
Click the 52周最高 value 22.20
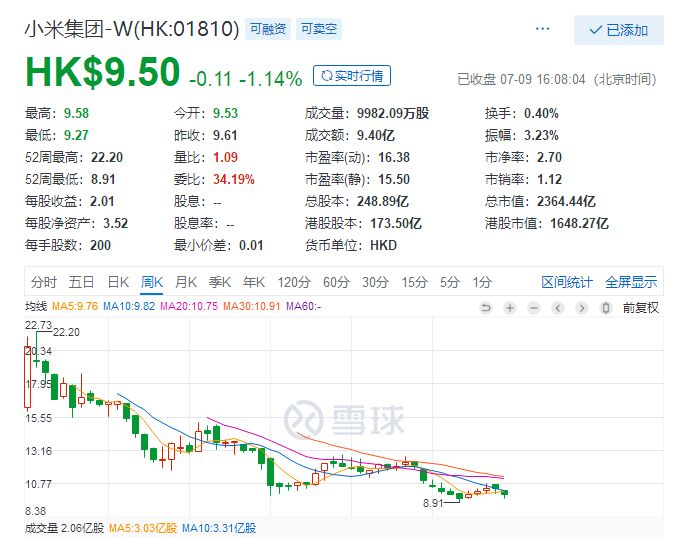107,157
